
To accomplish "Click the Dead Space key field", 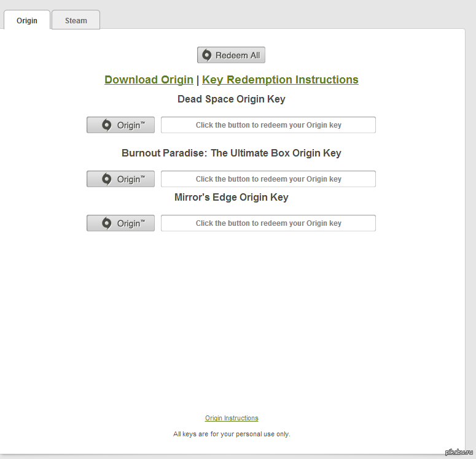I will (x=268, y=125).
